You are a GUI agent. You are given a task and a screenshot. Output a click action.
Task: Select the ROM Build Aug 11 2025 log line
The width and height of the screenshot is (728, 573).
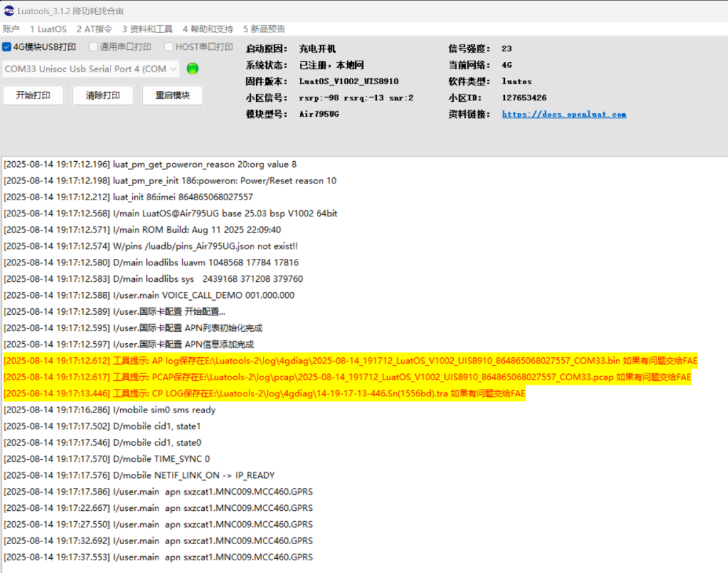[x=142, y=230]
